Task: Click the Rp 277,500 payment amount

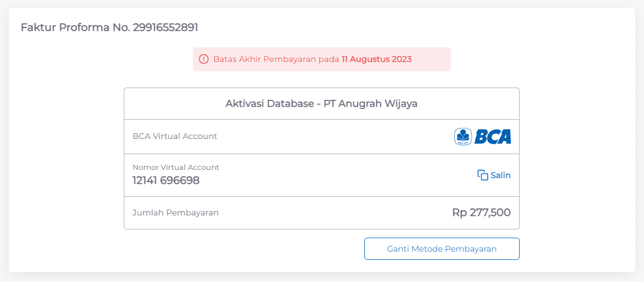Action: tap(481, 213)
